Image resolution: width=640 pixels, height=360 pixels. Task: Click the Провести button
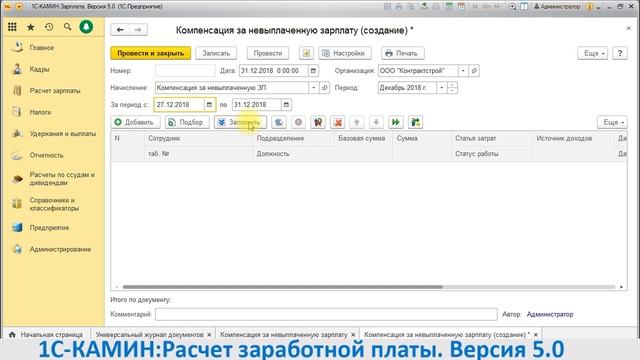click(x=268, y=53)
